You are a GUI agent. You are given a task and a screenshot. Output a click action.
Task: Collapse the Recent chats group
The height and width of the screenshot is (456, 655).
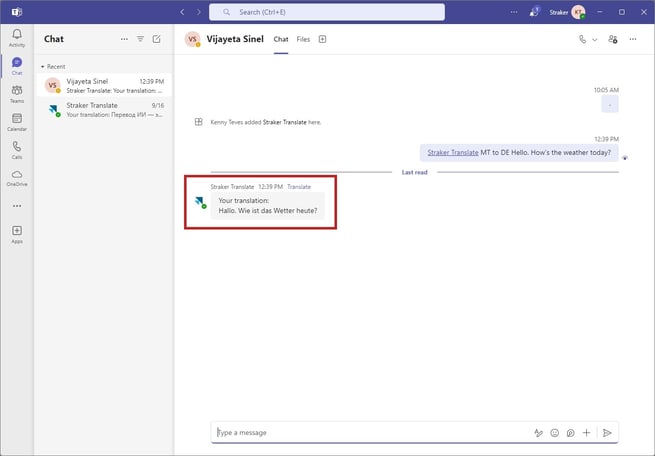pyautogui.click(x=53, y=66)
